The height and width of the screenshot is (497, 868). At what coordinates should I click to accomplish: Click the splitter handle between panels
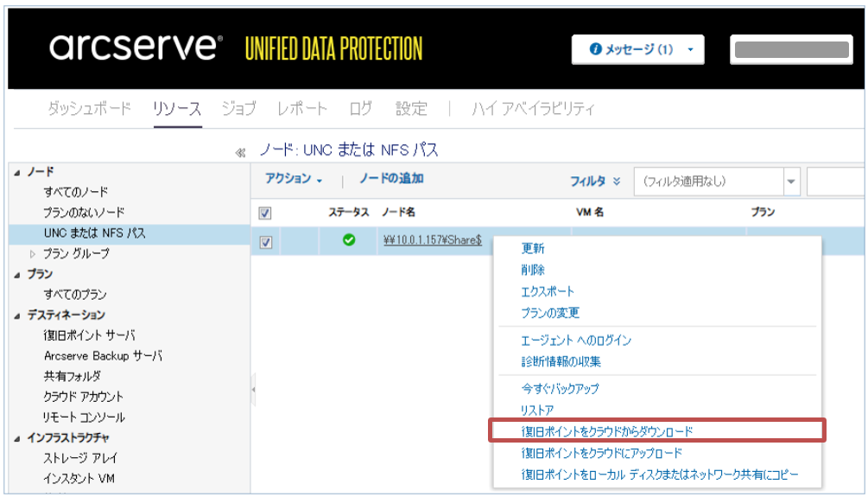253,390
